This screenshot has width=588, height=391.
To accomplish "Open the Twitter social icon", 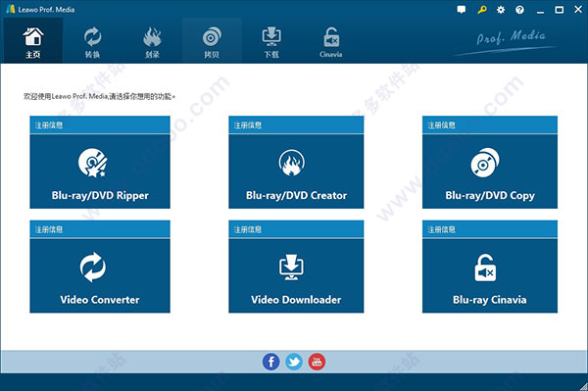I will (294, 362).
